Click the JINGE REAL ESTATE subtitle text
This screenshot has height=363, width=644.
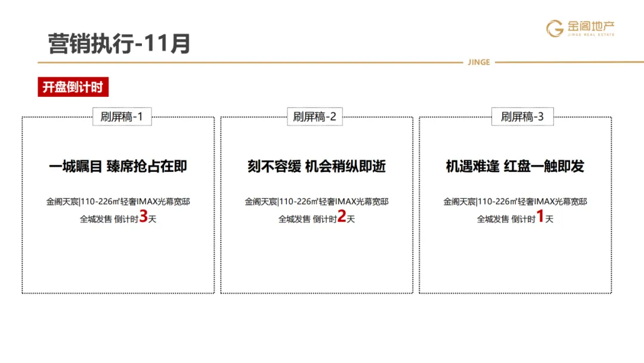point(591,35)
